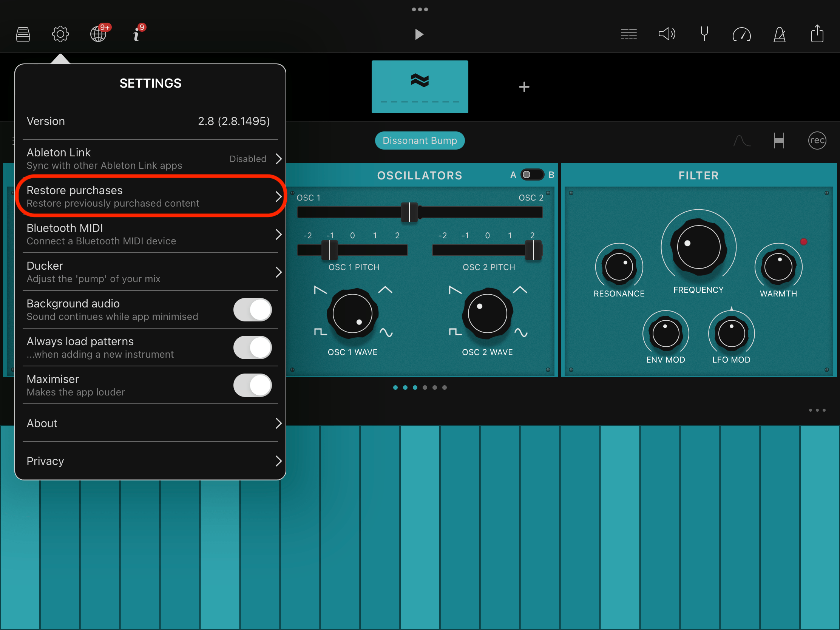
Task: Click the ENV MOD knob
Action: pos(666,334)
